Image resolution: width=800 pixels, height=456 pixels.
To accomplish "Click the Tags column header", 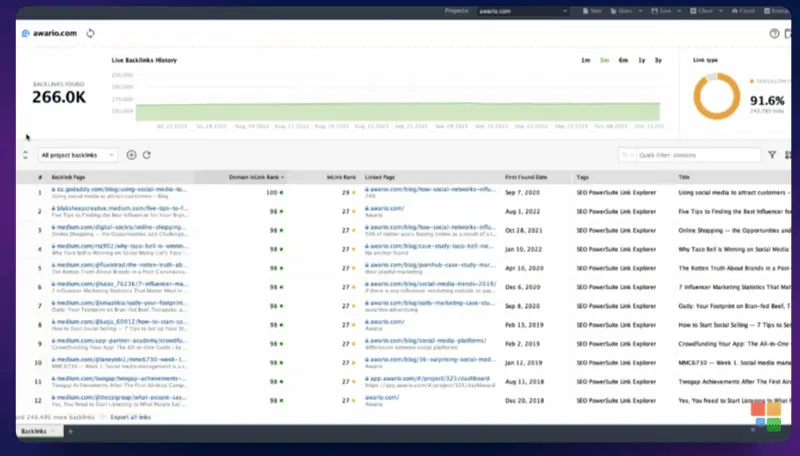I will (x=583, y=178).
